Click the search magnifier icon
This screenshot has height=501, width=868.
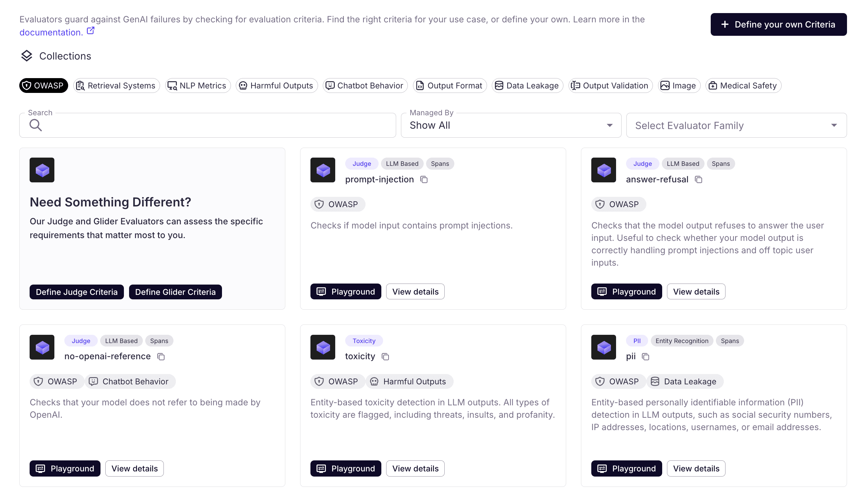(x=35, y=125)
